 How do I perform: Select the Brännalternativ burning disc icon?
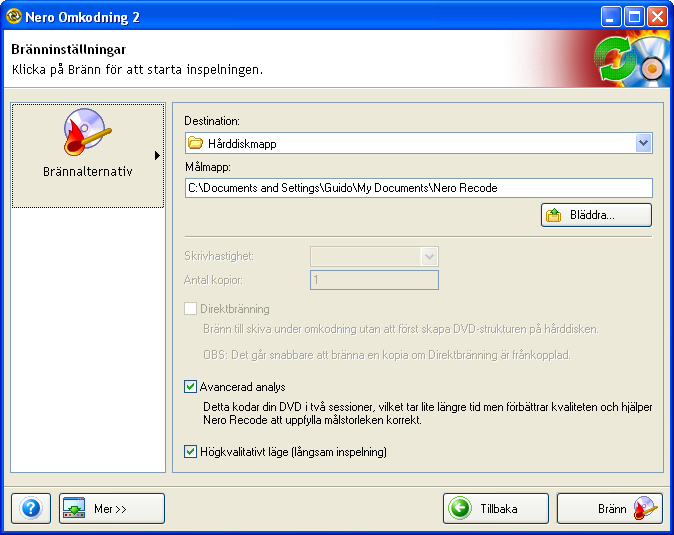tap(88, 132)
